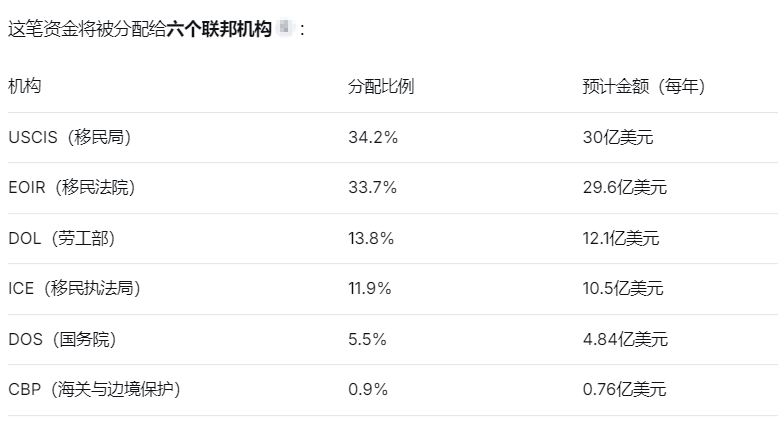The height and width of the screenshot is (421, 778).
Task: Select the EOIR（移民法院） cell
Action: coord(71,187)
